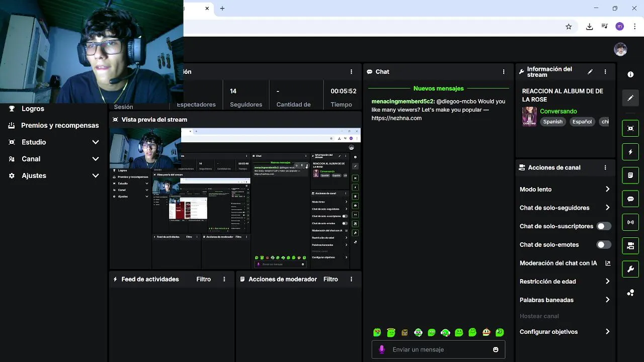This screenshot has width=644, height=362.
Task: Toggle the wrench stream info widget icon
Action: click(630, 269)
